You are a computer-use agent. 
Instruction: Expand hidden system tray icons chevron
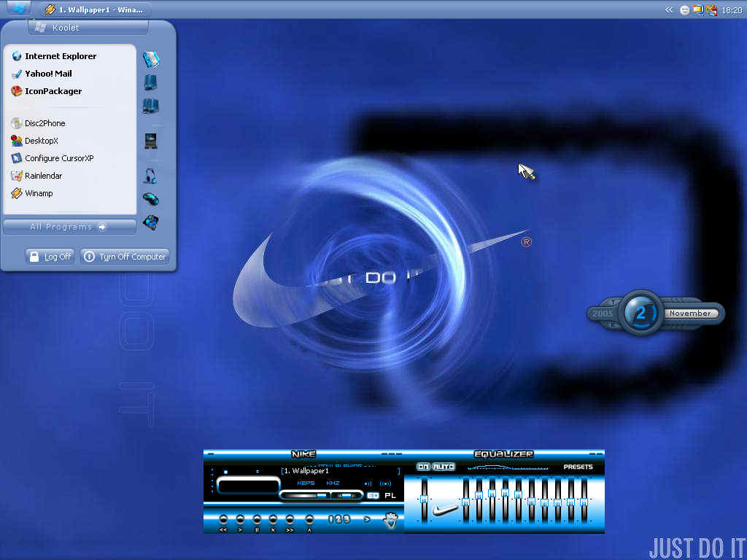click(x=670, y=9)
